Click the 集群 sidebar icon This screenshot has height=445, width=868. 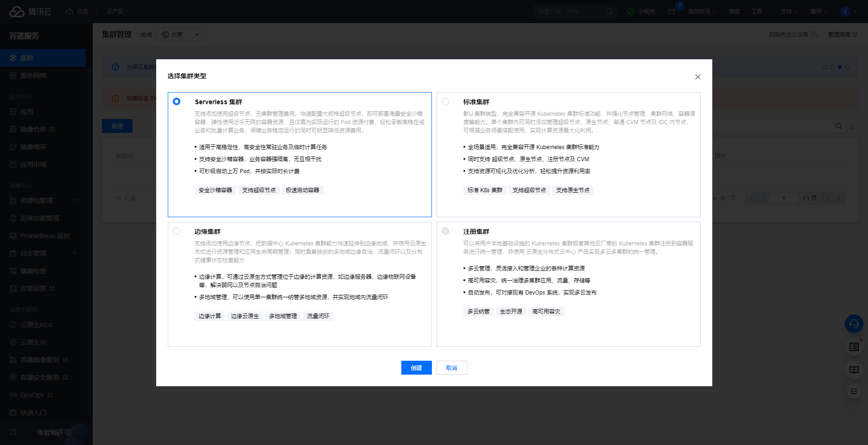click(13, 58)
